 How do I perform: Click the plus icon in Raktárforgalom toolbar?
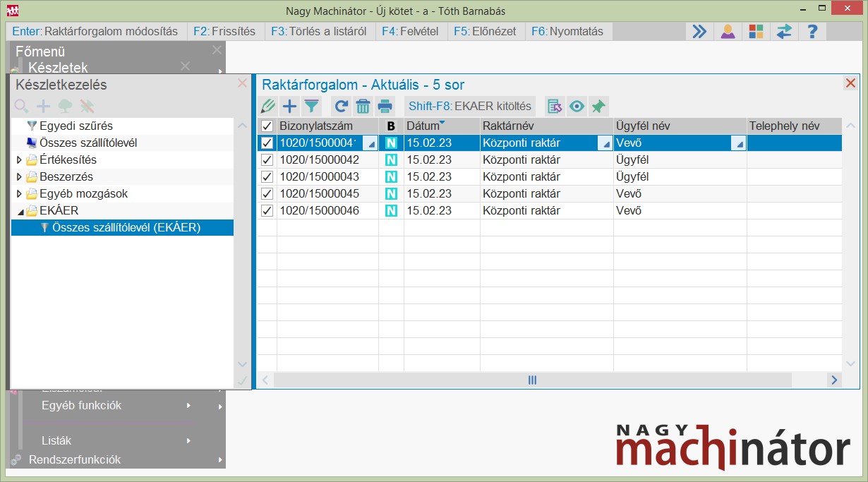pyautogui.click(x=289, y=107)
